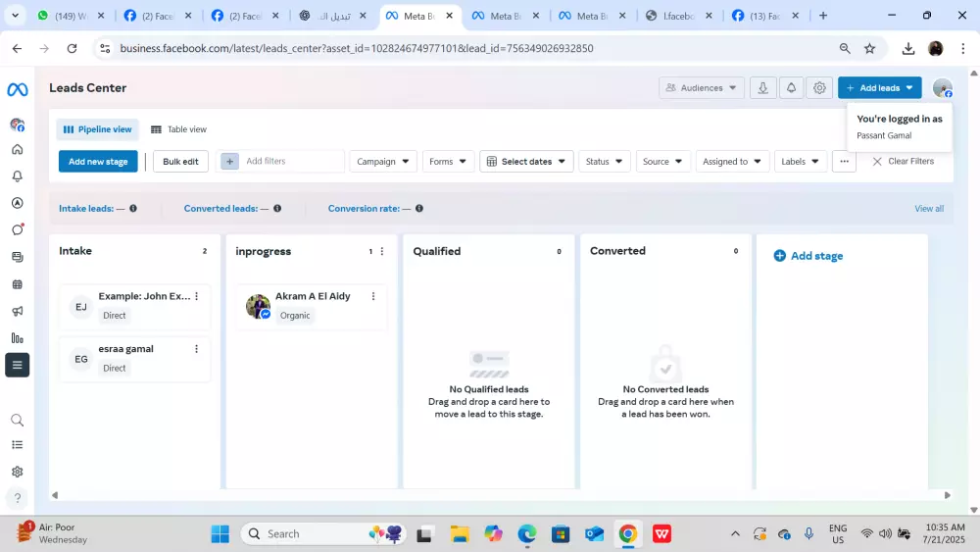Open Outlook from taskbar
The width and height of the screenshot is (980, 552).
(595, 534)
